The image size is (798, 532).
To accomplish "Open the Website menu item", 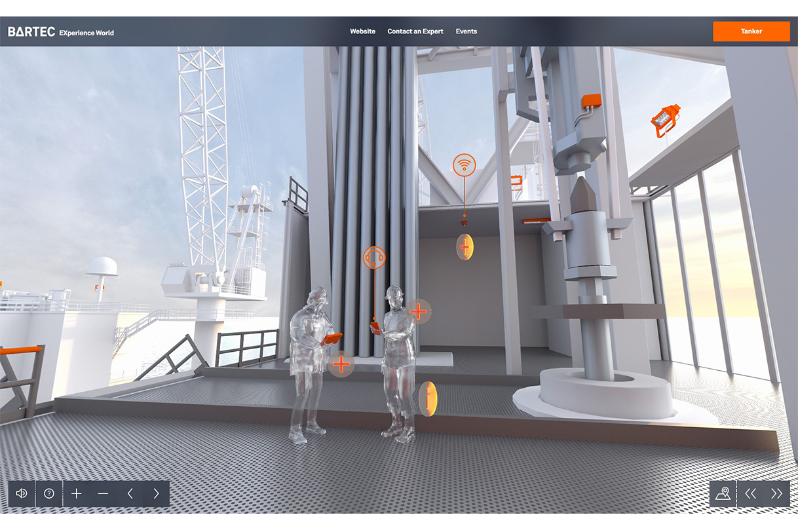I will pos(362,31).
